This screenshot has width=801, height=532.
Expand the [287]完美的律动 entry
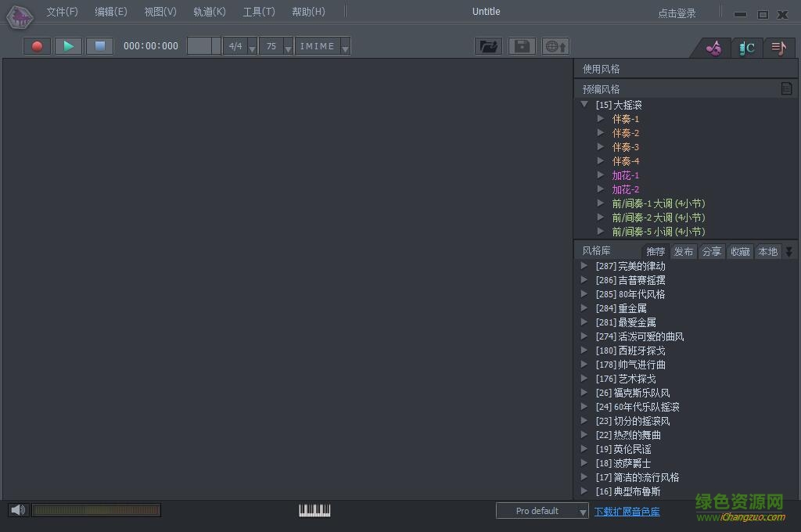coord(584,265)
